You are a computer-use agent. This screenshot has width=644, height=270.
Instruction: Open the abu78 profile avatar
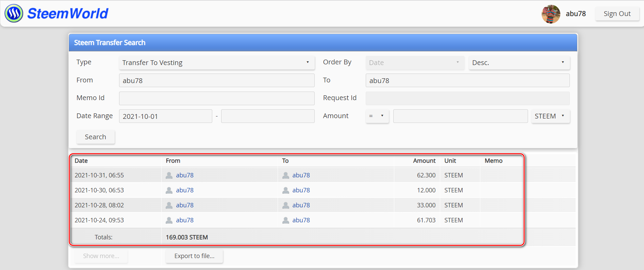(551, 14)
